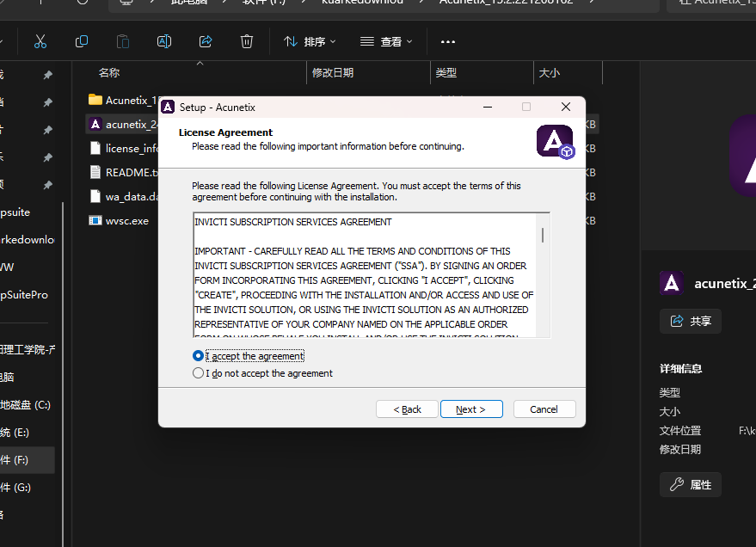Open the (C:) drive in sidebar
756x547 pixels.
26,405
